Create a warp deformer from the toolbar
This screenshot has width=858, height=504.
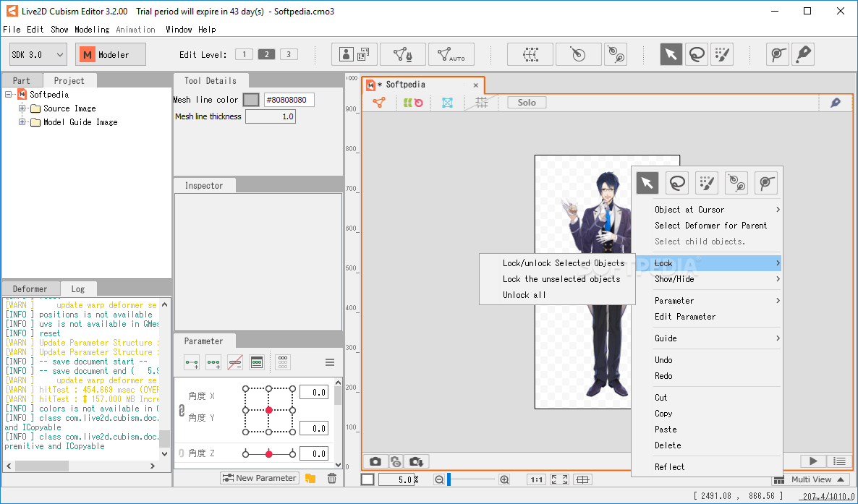(530, 54)
